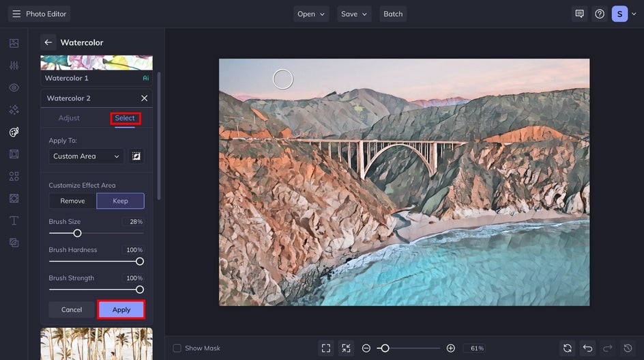Switch to the Adjust tab
The image size is (644, 360).
pos(69,118)
